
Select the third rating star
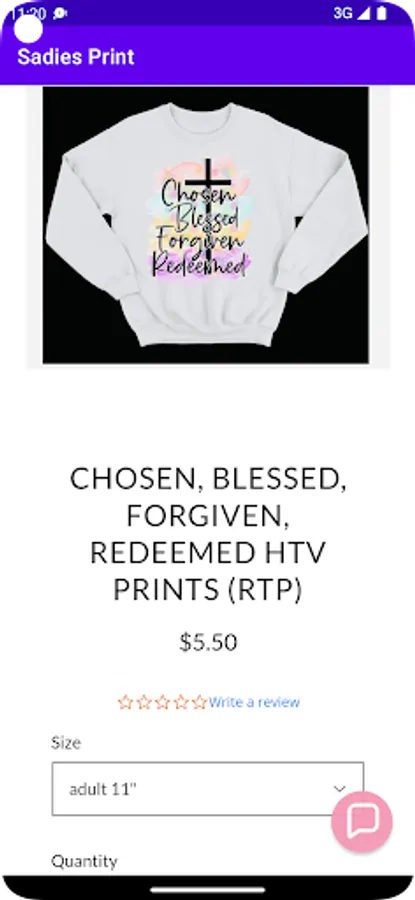(x=162, y=702)
